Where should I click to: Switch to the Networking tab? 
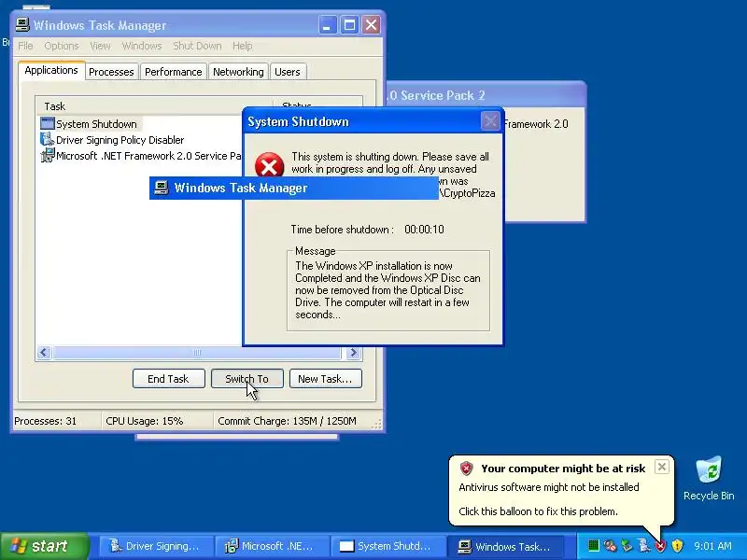coord(238,72)
